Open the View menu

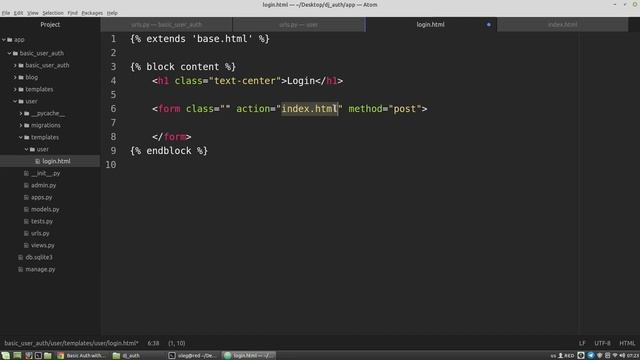click(x=33, y=13)
